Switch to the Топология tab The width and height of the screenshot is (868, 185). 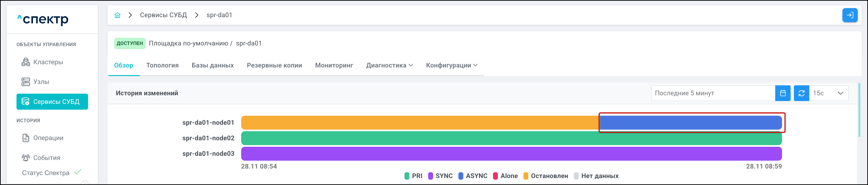click(162, 65)
